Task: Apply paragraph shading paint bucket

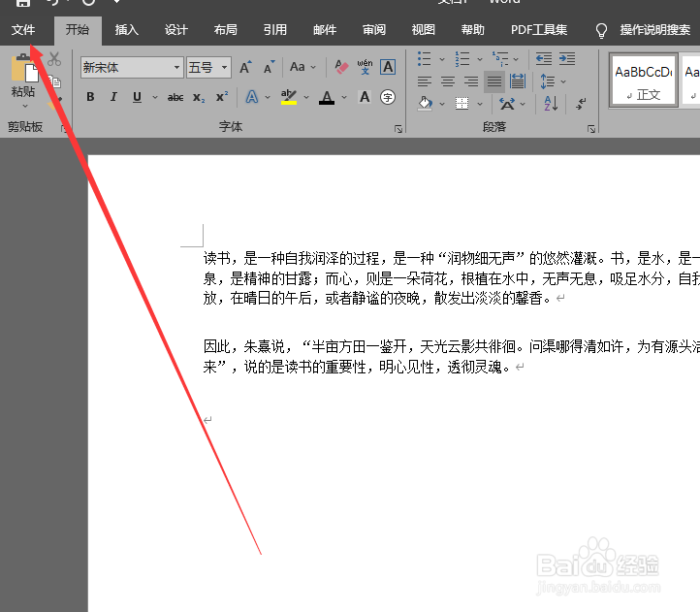Action: [425, 104]
